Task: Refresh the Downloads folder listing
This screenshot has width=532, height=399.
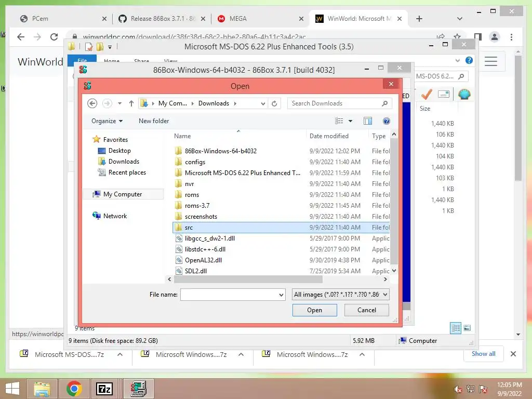Action: pyautogui.click(x=274, y=103)
